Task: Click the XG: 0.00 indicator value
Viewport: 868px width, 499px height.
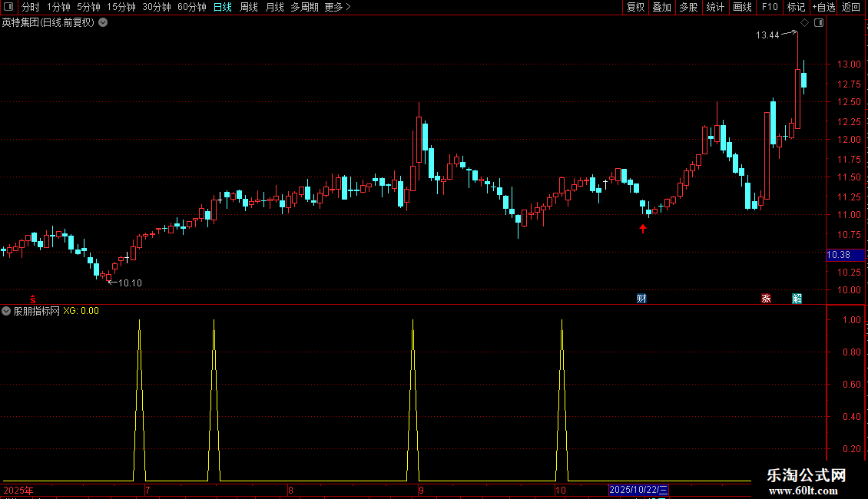Action: coord(81,311)
